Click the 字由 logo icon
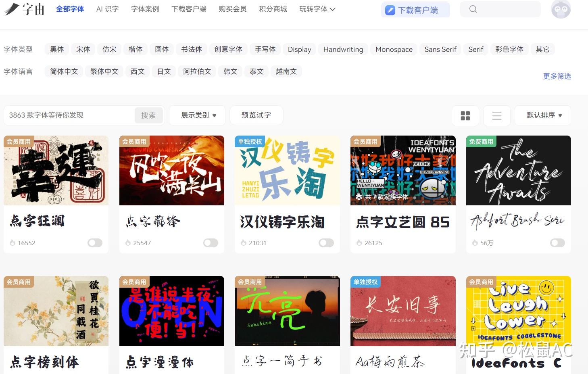This screenshot has height=374, width=588. pyautogui.click(x=24, y=9)
